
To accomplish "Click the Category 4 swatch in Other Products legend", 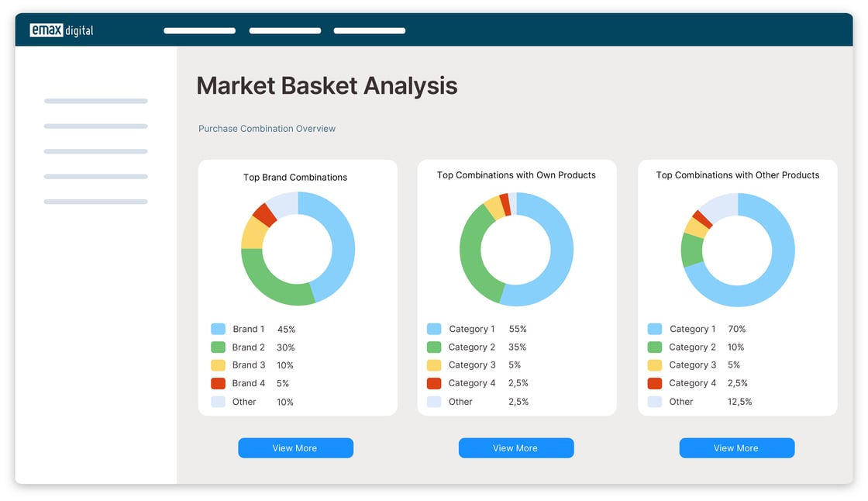I will 655,383.
